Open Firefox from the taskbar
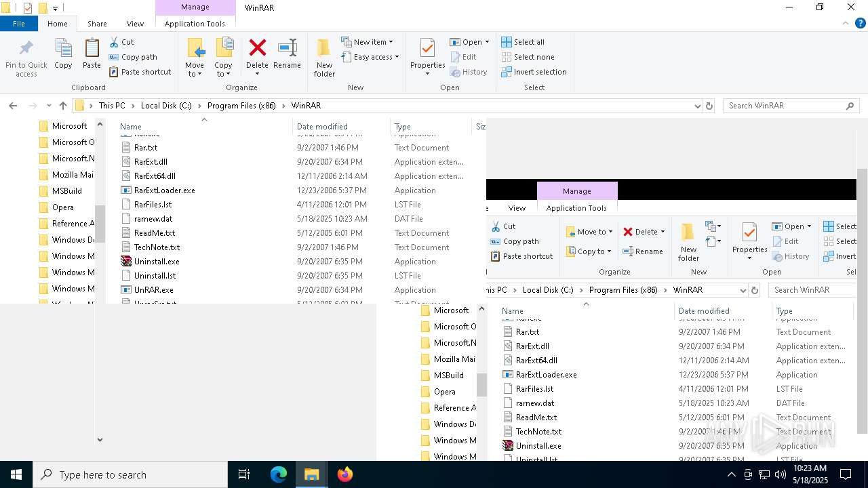The height and width of the screenshot is (488, 868). click(344, 474)
